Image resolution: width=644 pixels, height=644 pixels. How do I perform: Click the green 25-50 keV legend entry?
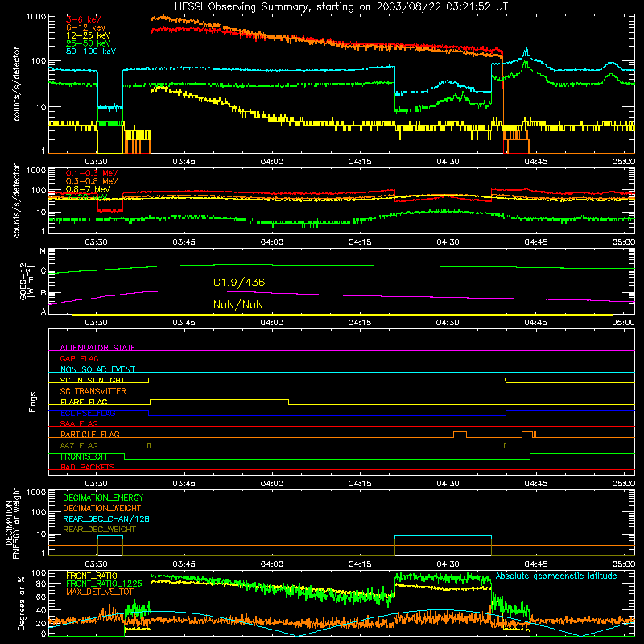[88, 43]
